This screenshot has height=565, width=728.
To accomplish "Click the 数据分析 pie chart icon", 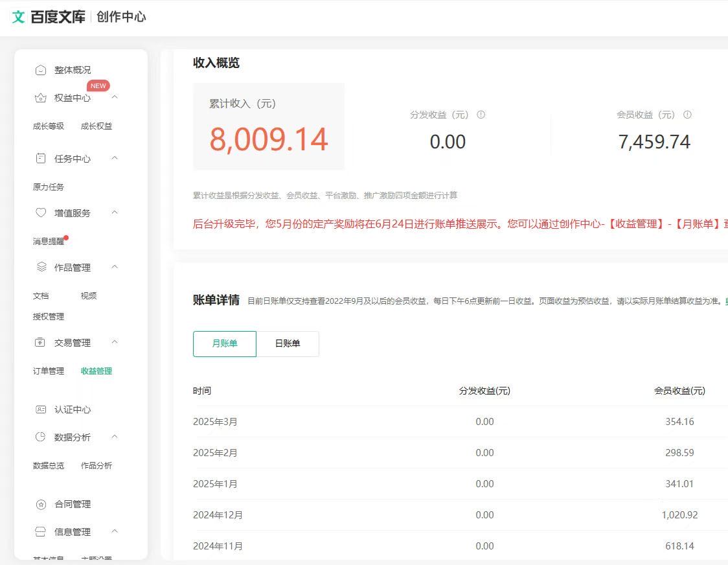I will click(x=40, y=437).
